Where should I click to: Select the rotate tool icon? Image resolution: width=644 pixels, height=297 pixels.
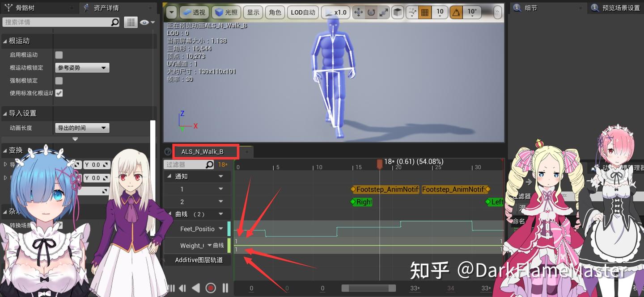coord(371,13)
